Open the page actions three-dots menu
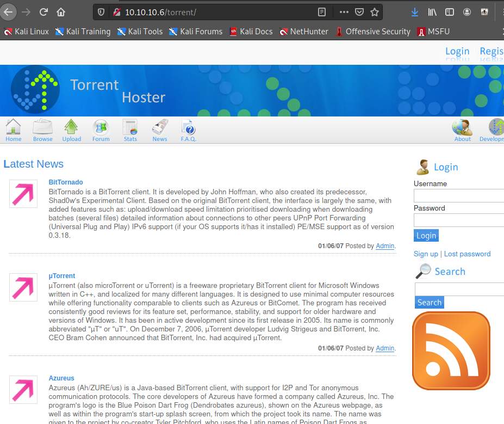 coord(344,12)
